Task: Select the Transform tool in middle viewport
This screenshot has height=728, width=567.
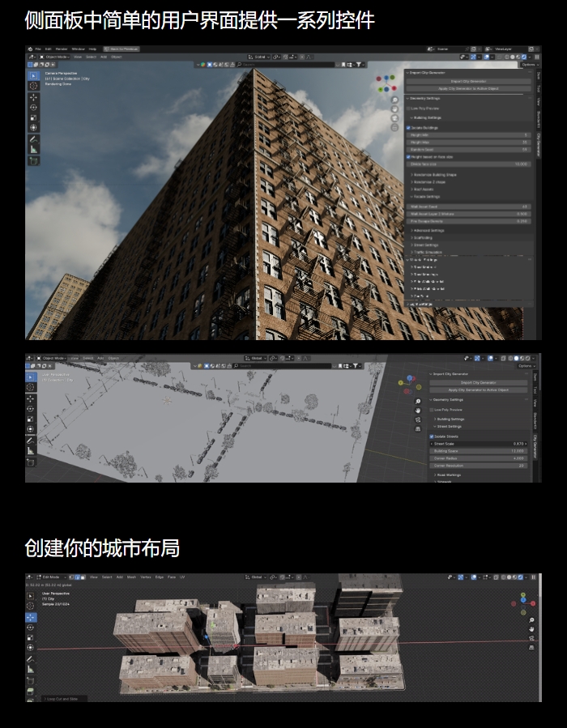Action: [x=31, y=429]
